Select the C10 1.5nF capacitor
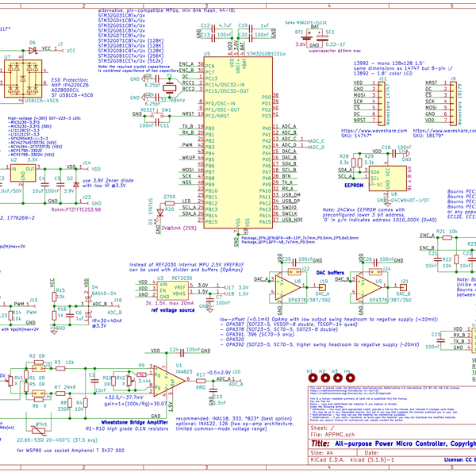 (x=213, y=390)
